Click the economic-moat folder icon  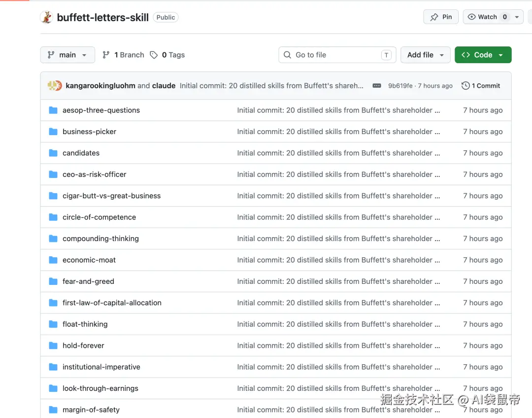pos(53,260)
